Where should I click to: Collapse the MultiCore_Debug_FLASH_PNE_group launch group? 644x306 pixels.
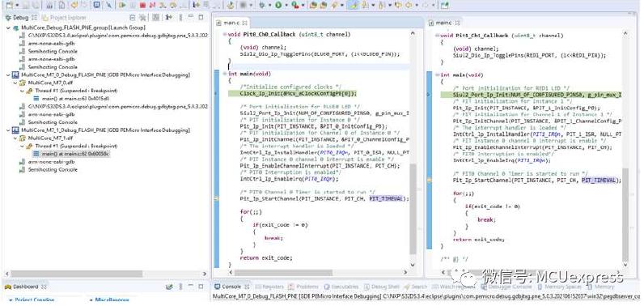[x=9, y=28]
